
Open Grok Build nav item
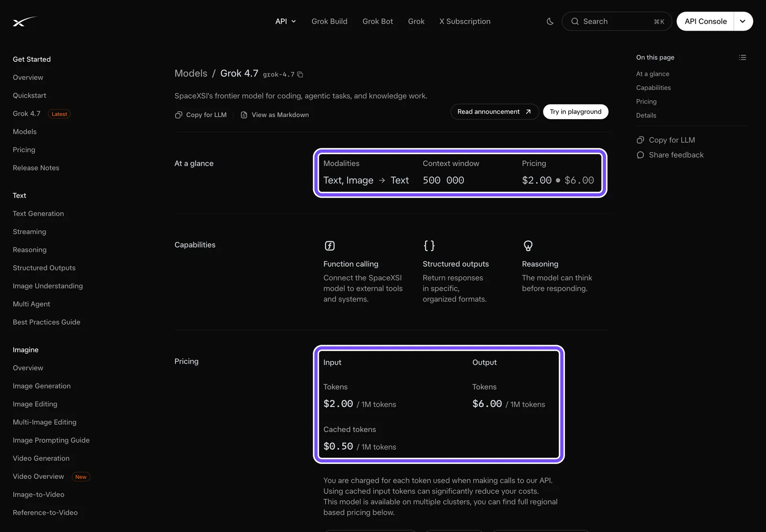click(x=329, y=22)
